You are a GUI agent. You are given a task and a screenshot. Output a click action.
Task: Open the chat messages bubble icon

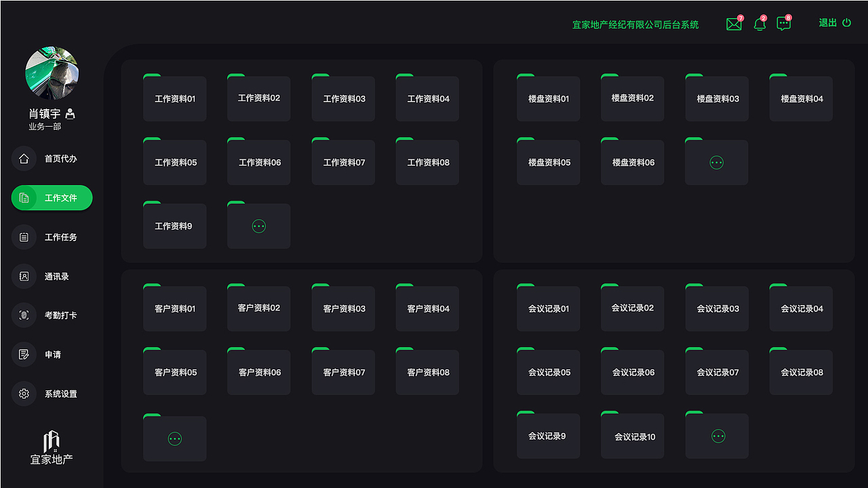783,24
